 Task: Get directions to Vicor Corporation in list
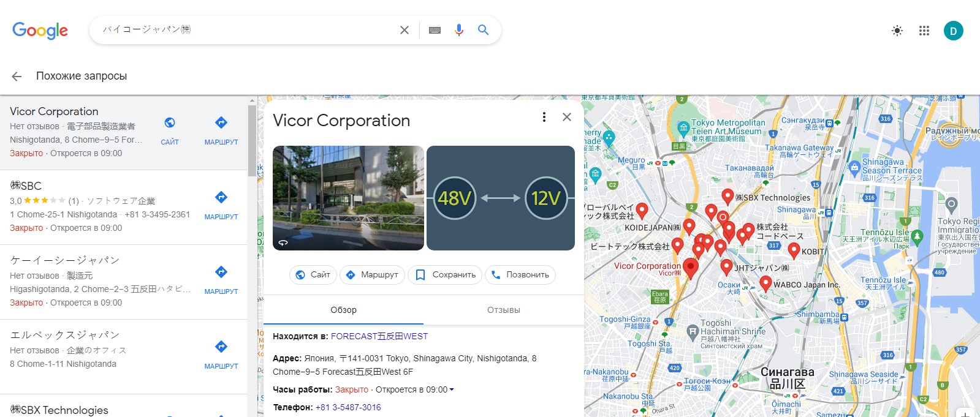point(221,123)
